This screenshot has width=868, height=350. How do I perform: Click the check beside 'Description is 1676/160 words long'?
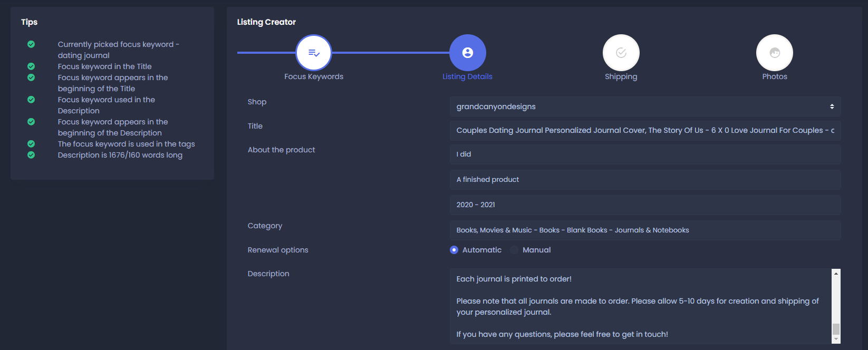pyautogui.click(x=31, y=155)
